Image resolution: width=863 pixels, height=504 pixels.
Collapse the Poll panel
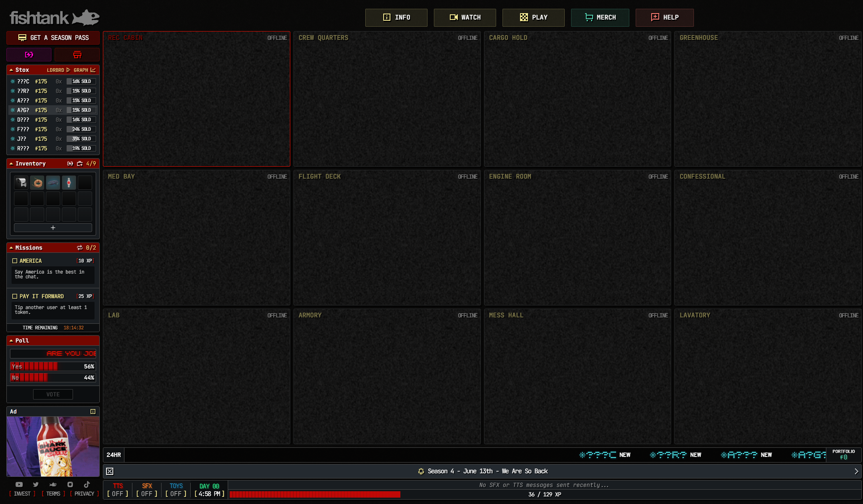(11, 341)
